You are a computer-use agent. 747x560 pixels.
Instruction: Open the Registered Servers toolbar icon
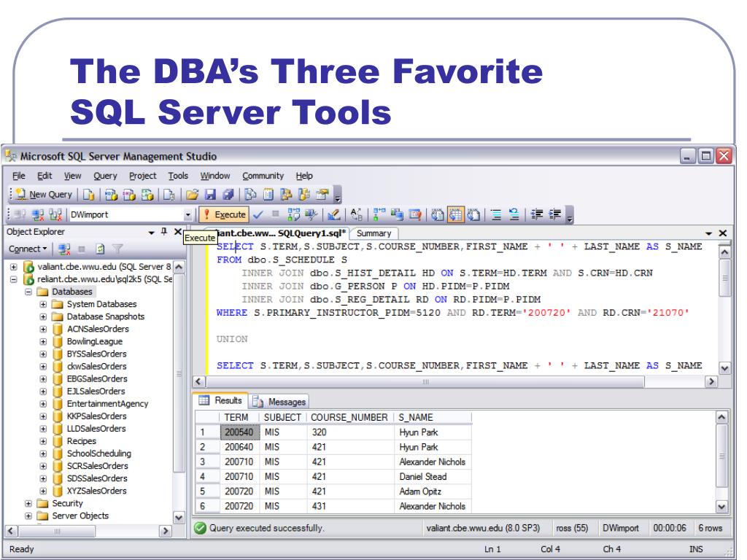(x=251, y=194)
